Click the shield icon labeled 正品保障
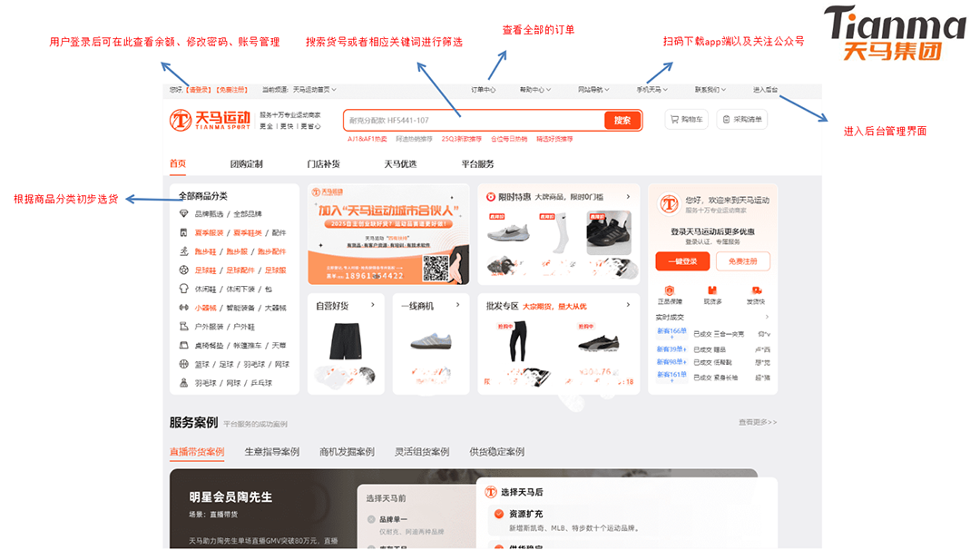The image size is (980, 550). pos(669,290)
